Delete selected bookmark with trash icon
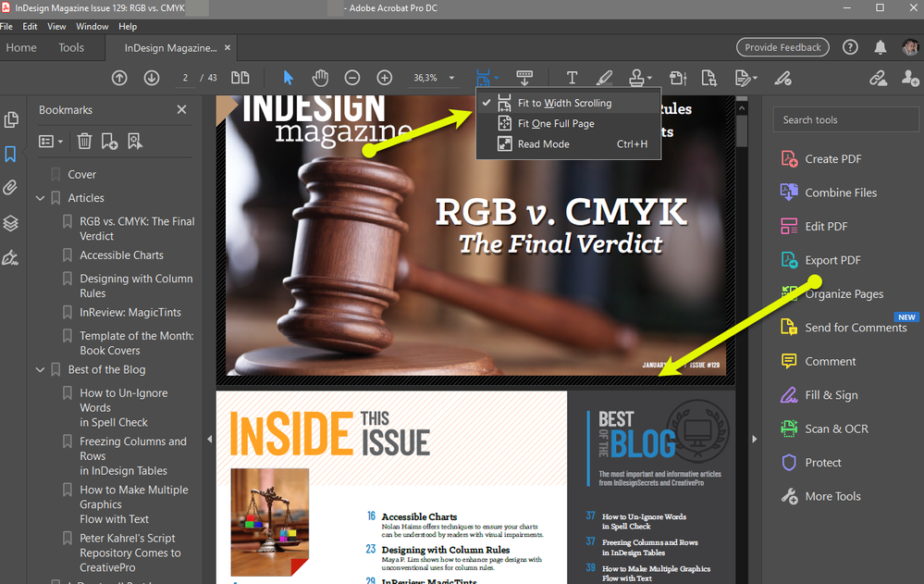The height and width of the screenshot is (584, 924). coord(84,142)
